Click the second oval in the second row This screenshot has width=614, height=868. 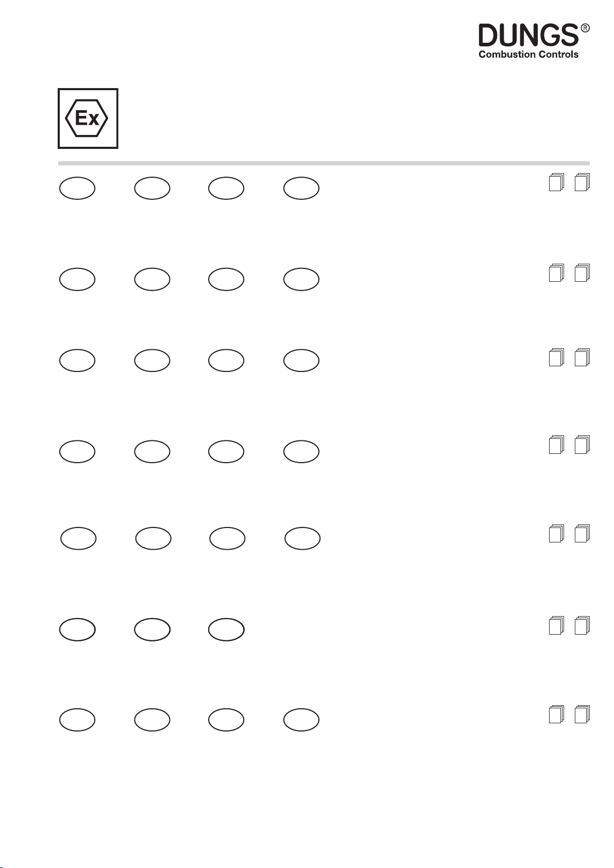coord(152,279)
